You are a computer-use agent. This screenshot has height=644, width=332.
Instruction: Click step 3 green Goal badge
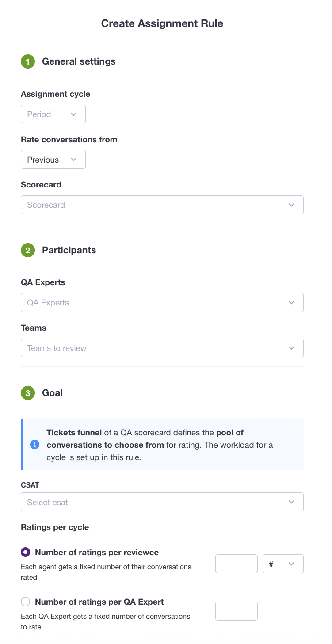pos(28,393)
